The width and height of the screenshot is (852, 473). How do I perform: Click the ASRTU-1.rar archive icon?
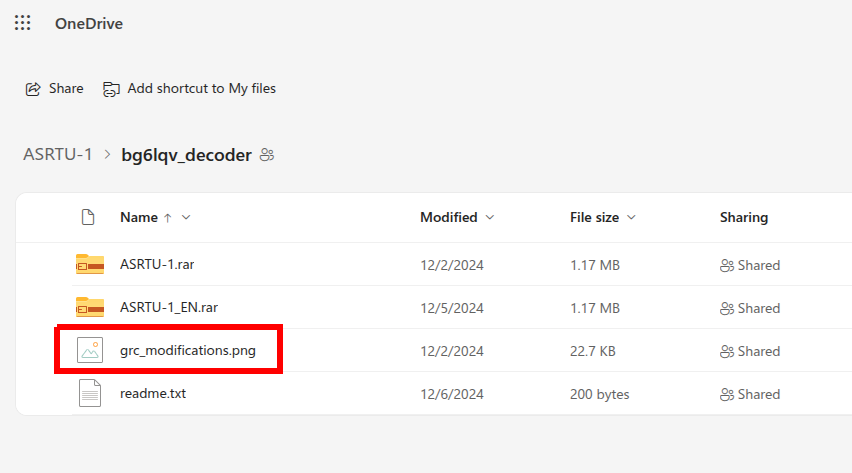(90, 265)
